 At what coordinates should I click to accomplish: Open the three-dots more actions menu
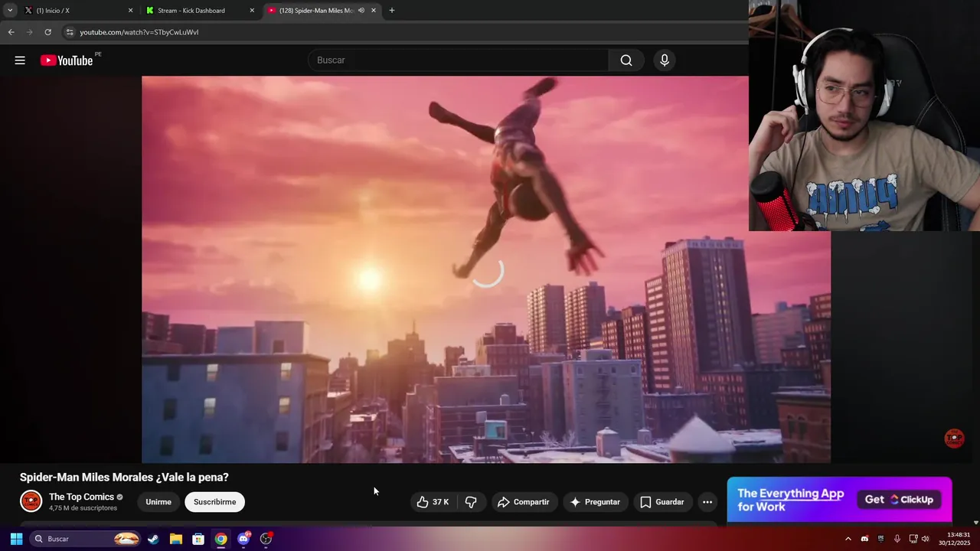point(707,502)
